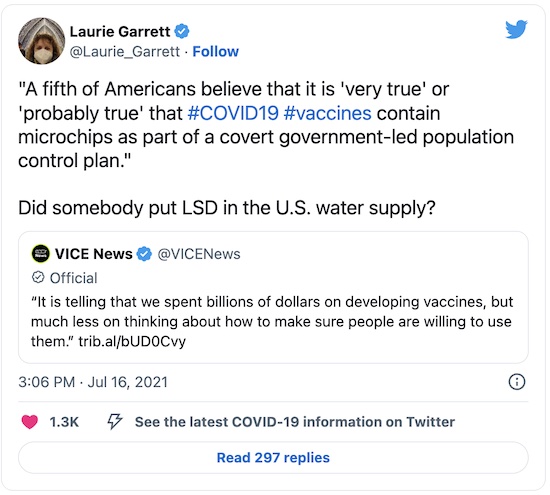Follow Laurie Garrett
Image resolution: width=550 pixels, height=495 pixels.
click(x=215, y=52)
